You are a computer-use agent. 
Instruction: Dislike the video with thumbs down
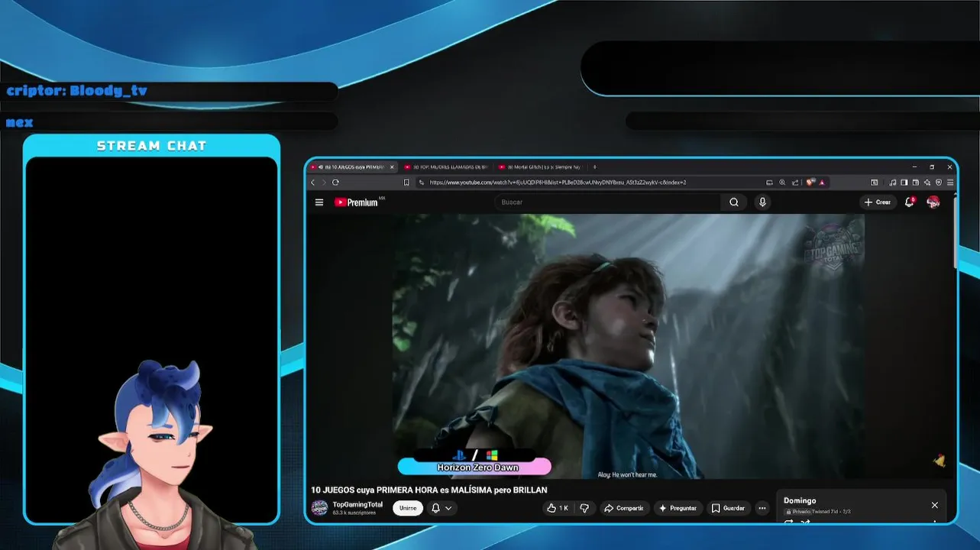(x=585, y=508)
